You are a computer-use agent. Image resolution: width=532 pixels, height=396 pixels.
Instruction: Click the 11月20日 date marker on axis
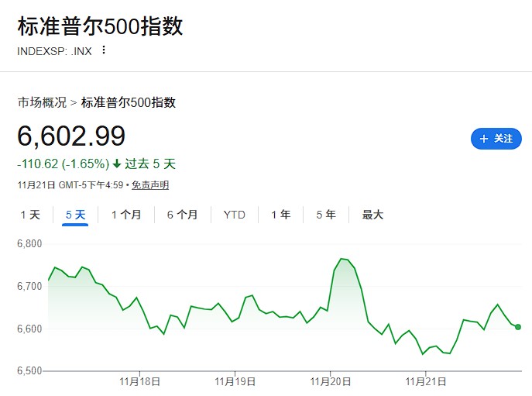(331, 381)
